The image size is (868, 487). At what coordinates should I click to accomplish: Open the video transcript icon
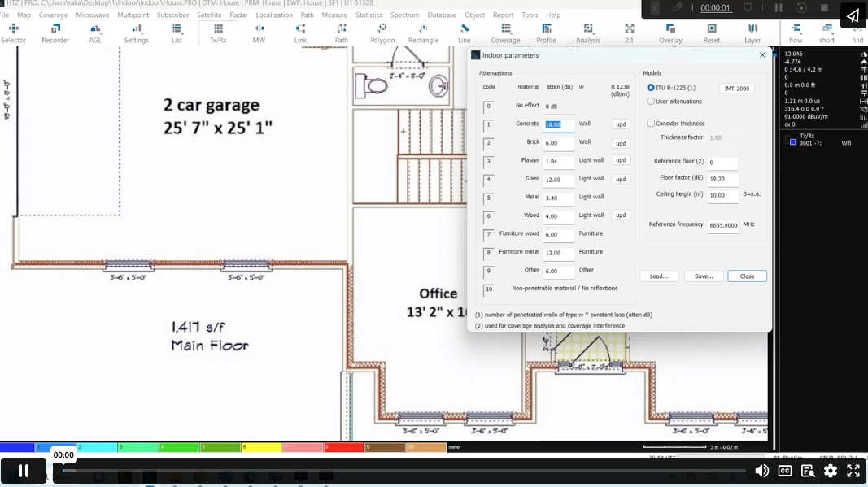808,471
